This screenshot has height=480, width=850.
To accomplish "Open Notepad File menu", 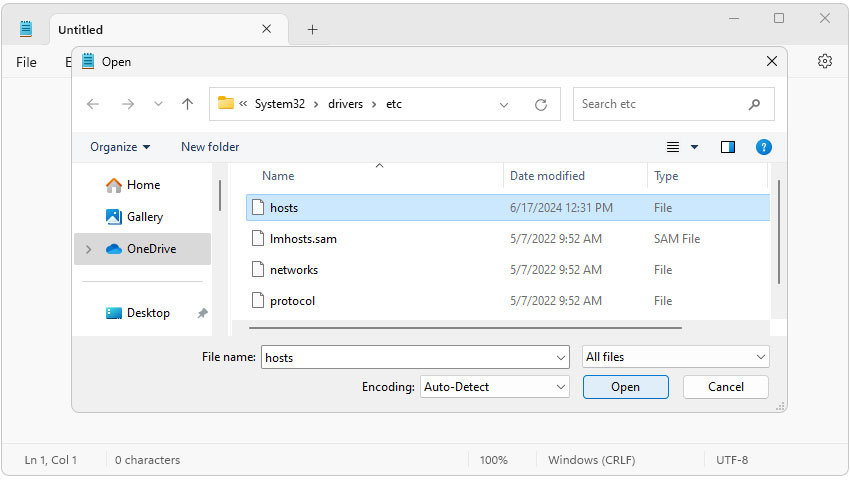I will pyautogui.click(x=26, y=62).
